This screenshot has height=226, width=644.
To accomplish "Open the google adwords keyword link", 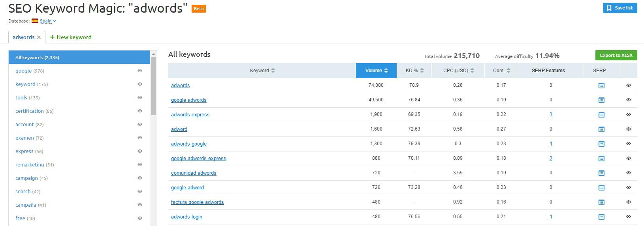I will [x=188, y=100].
